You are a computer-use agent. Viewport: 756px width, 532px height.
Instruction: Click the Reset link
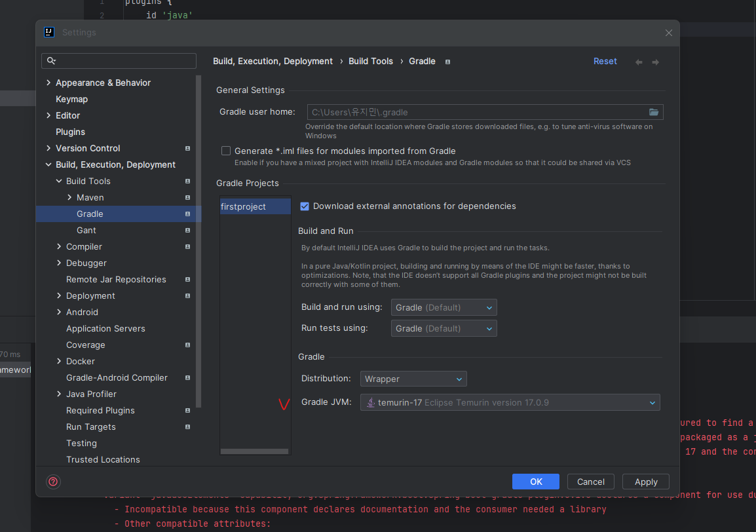click(x=605, y=61)
